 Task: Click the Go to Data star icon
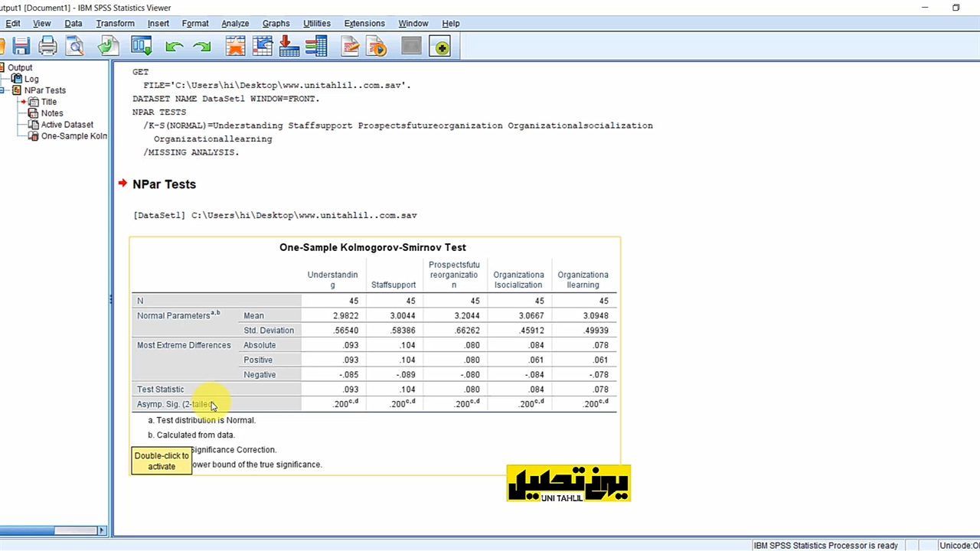tap(235, 47)
